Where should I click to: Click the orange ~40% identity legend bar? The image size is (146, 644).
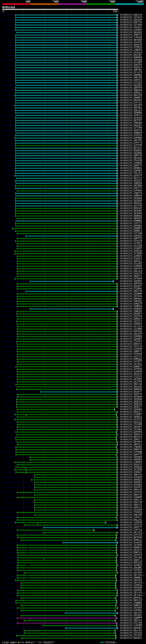pyautogui.click(x=45, y=4)
